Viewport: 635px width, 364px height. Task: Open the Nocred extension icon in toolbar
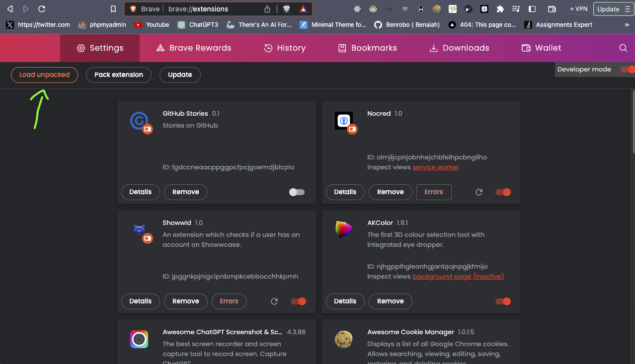[x=484, y=9]
